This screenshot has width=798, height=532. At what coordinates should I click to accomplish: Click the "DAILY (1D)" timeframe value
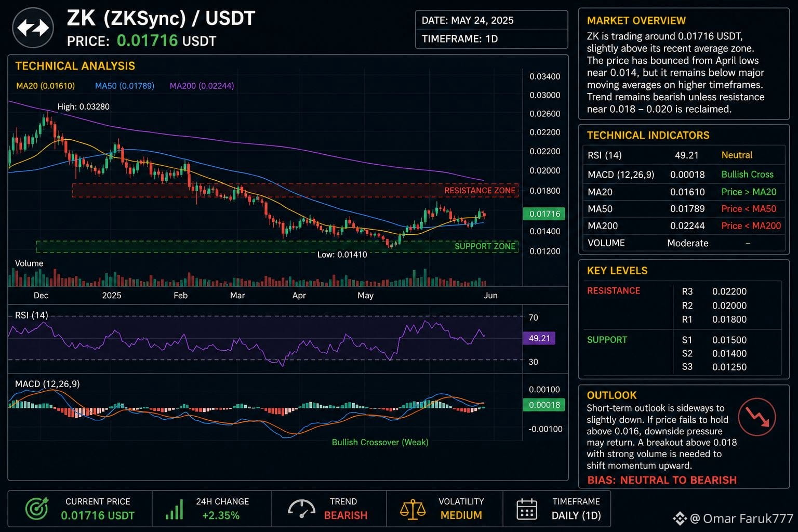tap(576, 515)
